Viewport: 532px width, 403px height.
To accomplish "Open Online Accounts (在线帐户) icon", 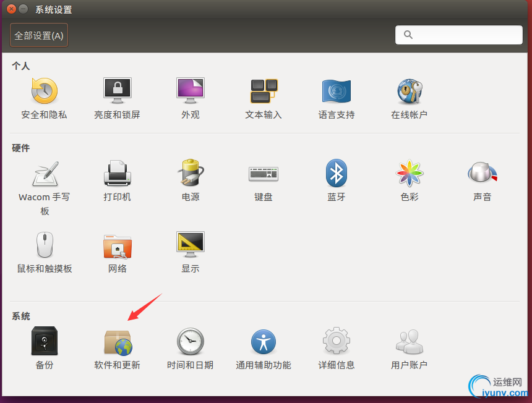I will pyautogui.click(x=410, y=91).
